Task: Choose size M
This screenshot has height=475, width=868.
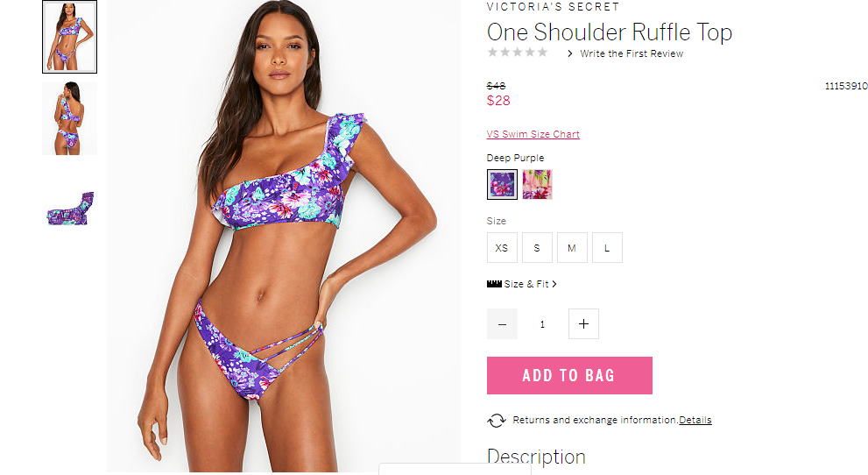Action: [572, 247]
